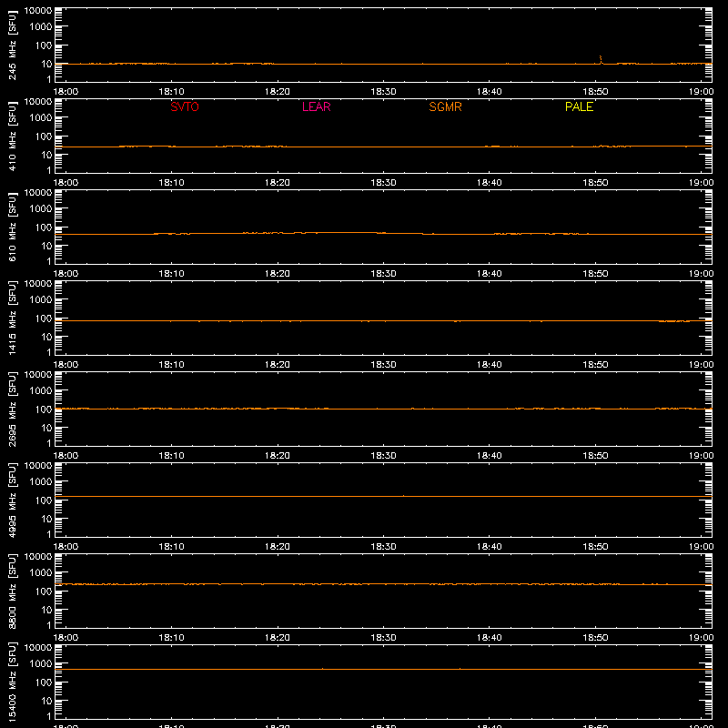Click the 10000 y-axis value on the 245 MHz plot
Screen dimensions: 728x728
[38, 11]
